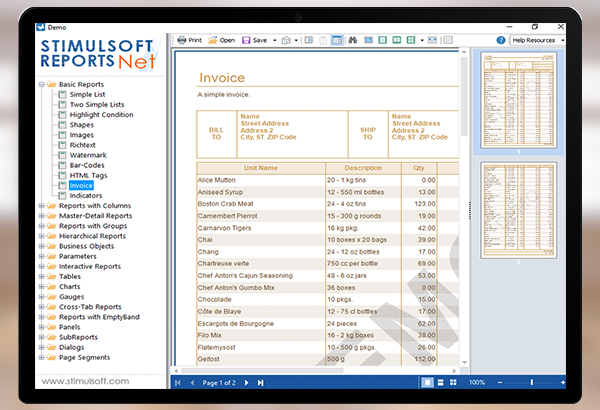
Task: Enable Continuous page view mode
Action: point(440,382)
